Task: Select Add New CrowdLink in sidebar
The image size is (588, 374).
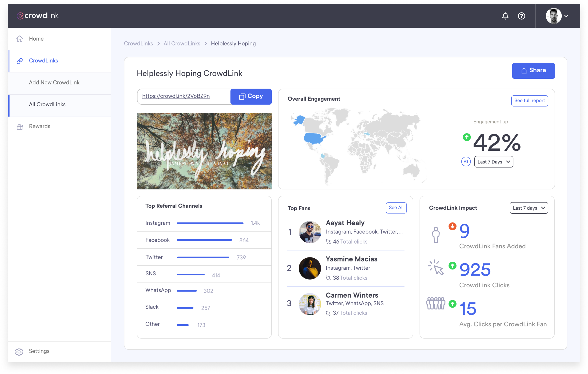Action: pyautogui.click(x=54, y=82)
